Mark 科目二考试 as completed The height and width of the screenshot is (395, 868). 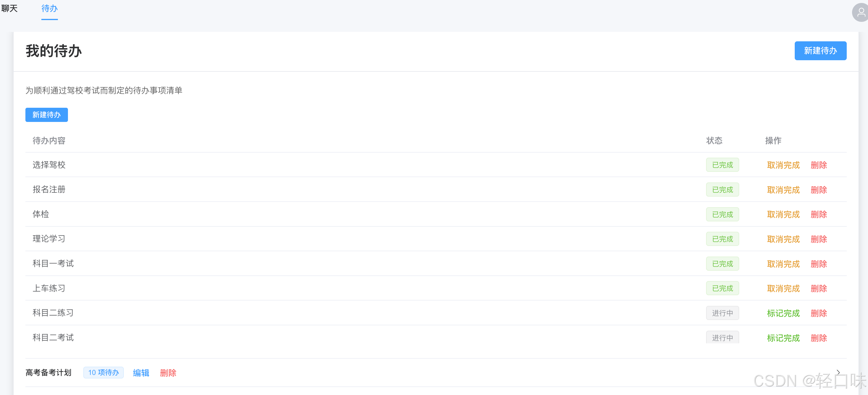point(783,338)
